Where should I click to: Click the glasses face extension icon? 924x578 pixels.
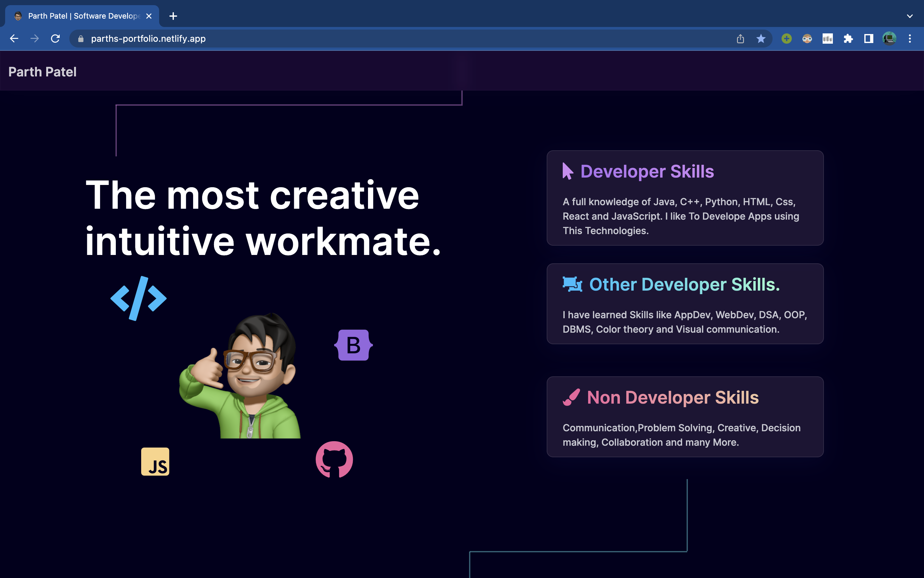807,39
